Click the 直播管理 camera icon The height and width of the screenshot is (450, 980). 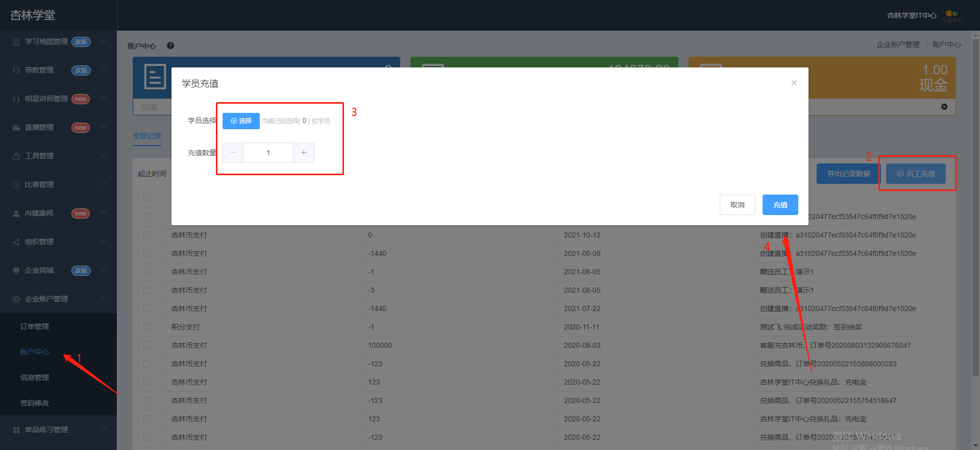[16, 128]
